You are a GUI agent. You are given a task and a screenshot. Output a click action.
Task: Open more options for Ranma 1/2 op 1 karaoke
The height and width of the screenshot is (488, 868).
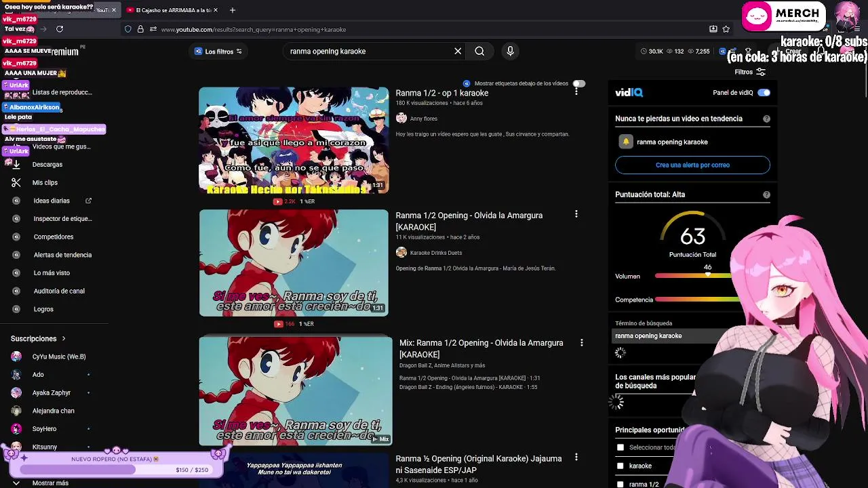point(576,91)
